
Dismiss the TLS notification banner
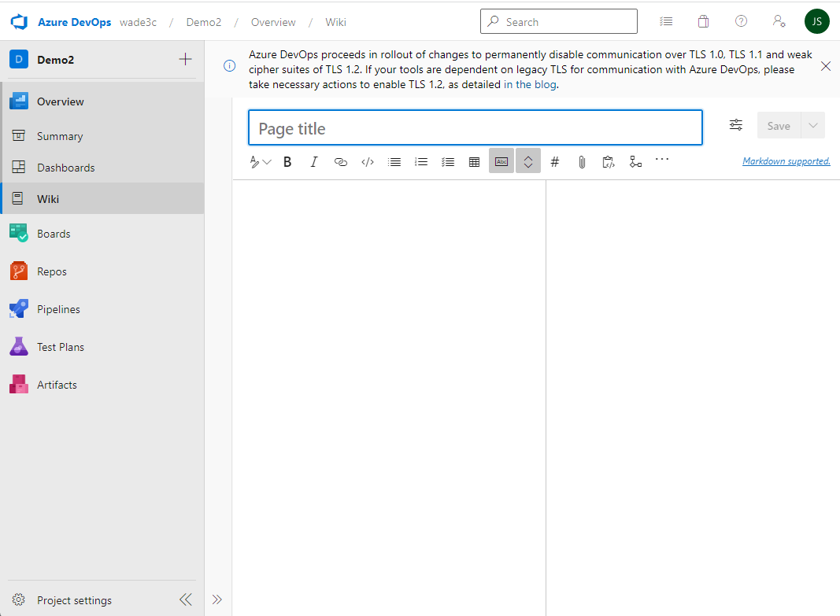[825, 66]
